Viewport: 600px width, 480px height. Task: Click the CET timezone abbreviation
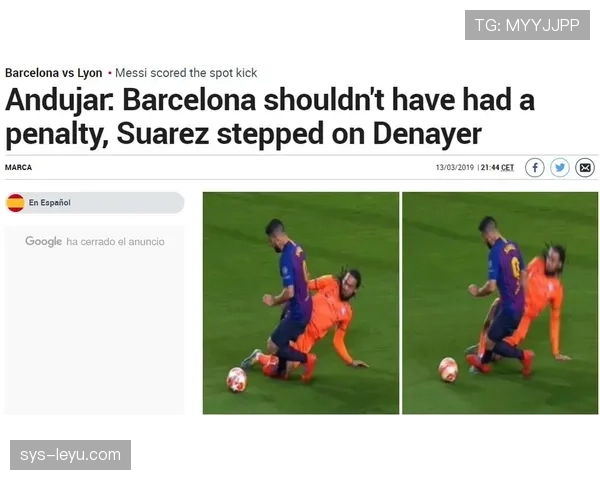(507, 167)
